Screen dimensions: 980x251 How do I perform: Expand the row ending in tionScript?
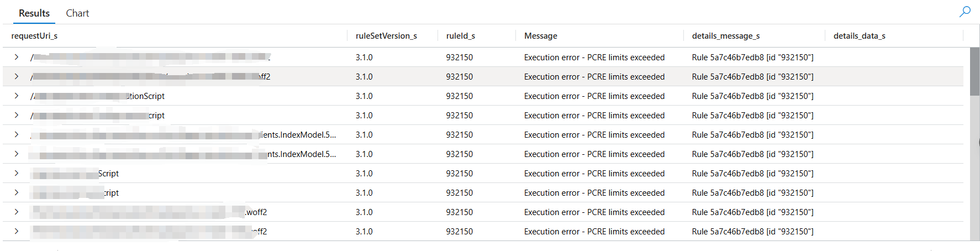pyautogui.click(x=17, y=96)
